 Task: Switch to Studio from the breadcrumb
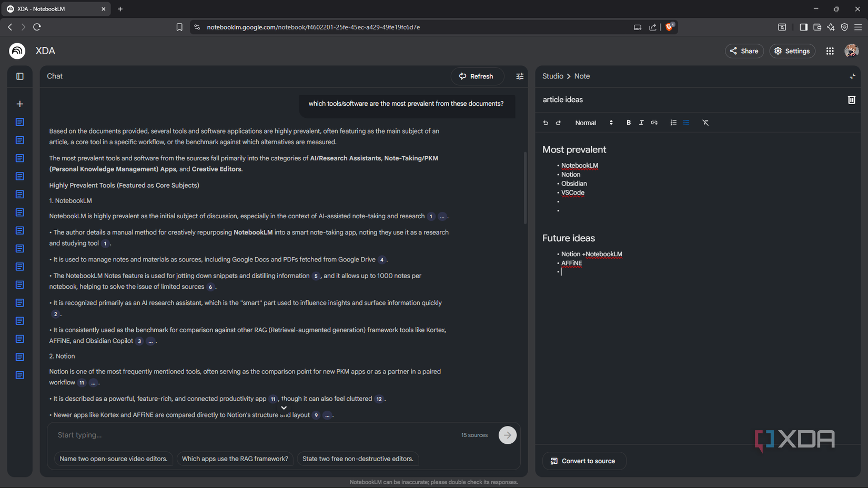552,76
